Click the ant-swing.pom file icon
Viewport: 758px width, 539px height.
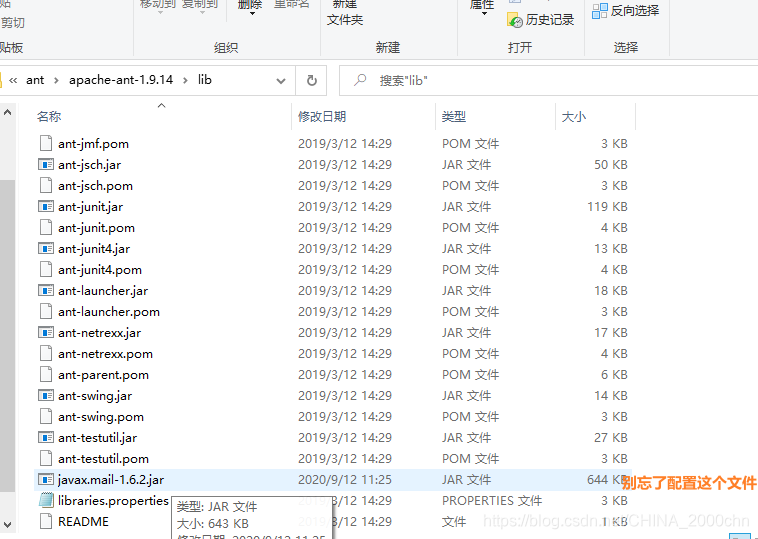pos(46,417)
